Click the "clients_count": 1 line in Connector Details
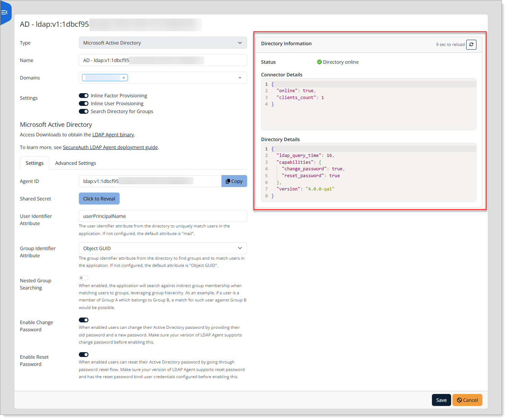Screen dimensions: 507x420 [x=300, y=98]
